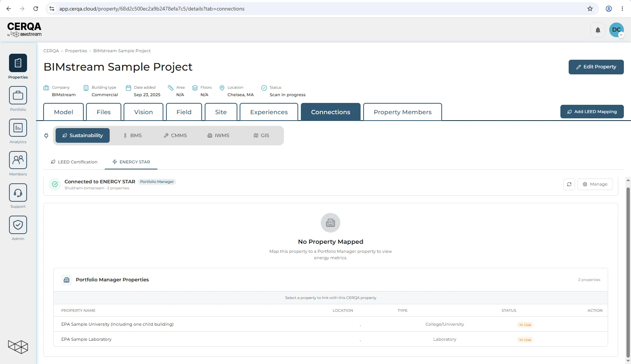
Task: Click the Company icon
Action: point(46,88)
